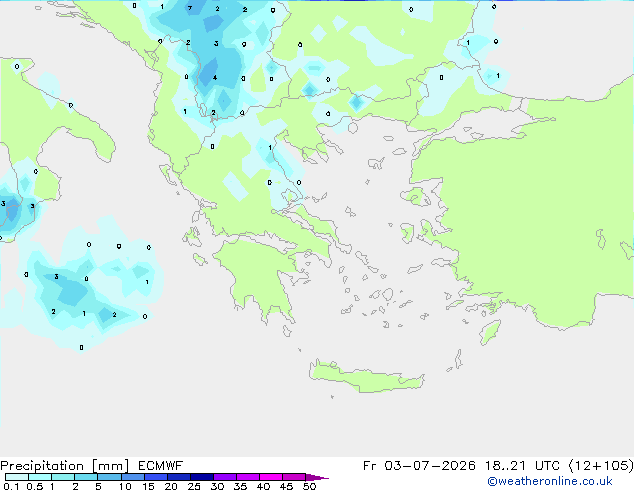The width and height of the screenshot is (634, 490).
Task: Click the 'Fr 03-07-2026' date text
Action: (x=419, y=466)
